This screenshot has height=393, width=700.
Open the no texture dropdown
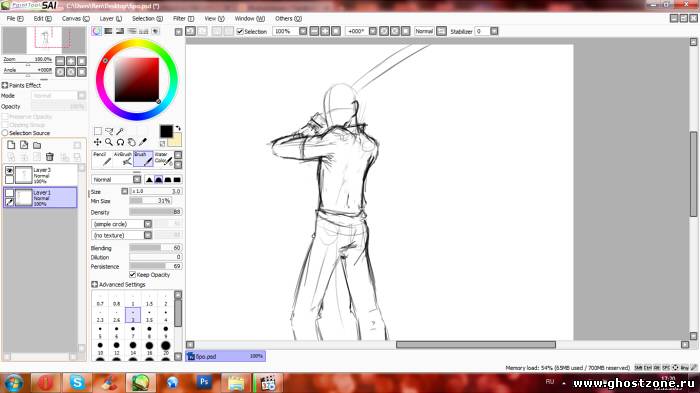[x=148, y=235]
